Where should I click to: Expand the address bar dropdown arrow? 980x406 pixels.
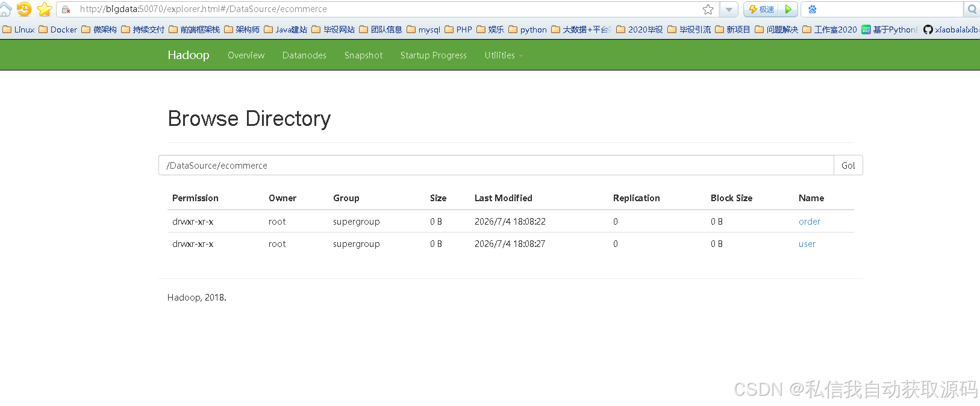click(x=729, y=10)
